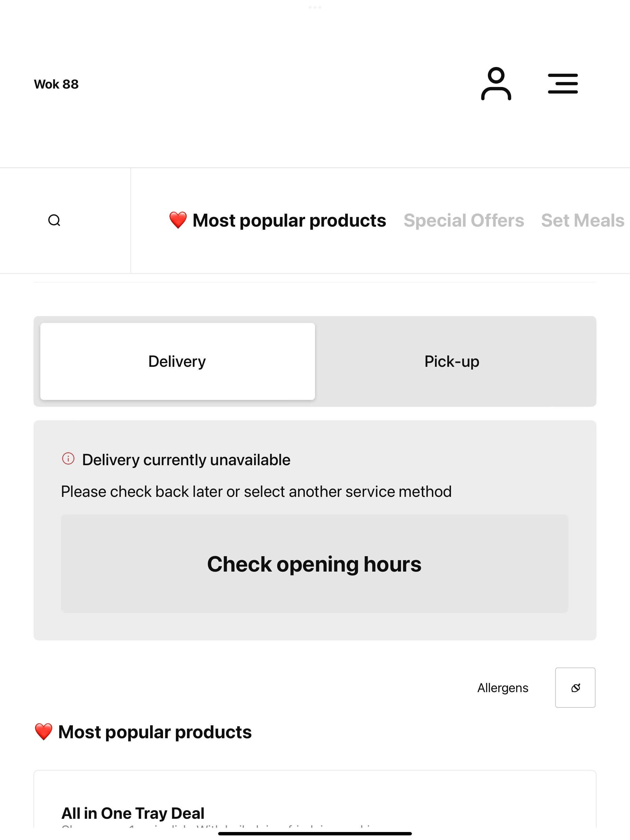Tap the Delivery currently unavailable message
Viewport: 630px width, 840px height.
(x=186, y=459)
